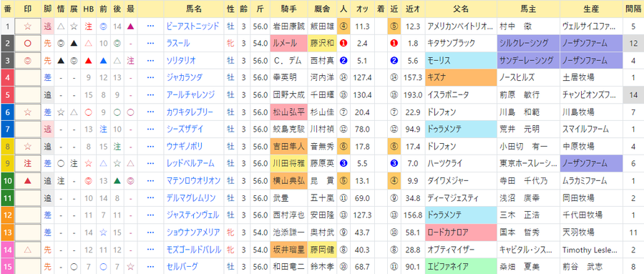Open the ellipsis menu for ソリタリオ
This screenshot has width=644, height=274.
150,60
